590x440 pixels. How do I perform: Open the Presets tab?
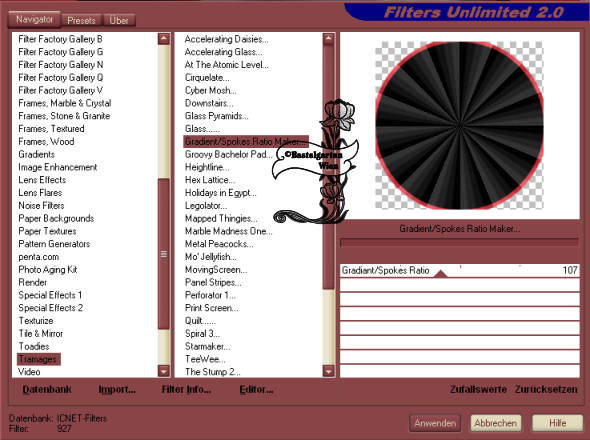coord(81,20)
